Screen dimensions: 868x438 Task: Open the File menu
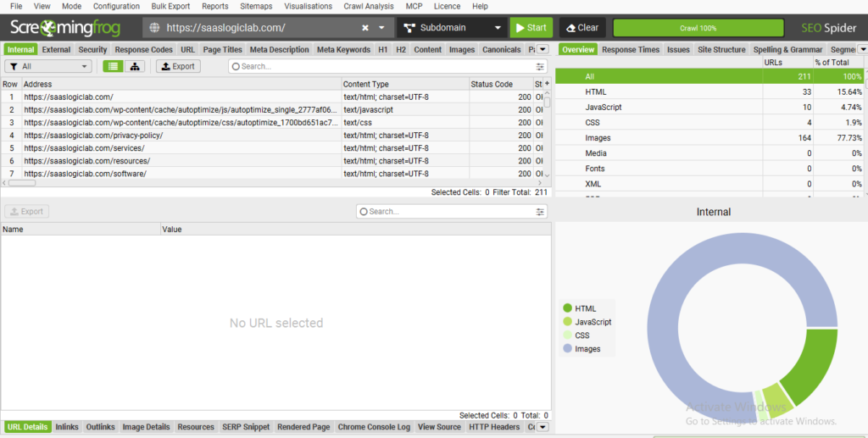(16, 6)
